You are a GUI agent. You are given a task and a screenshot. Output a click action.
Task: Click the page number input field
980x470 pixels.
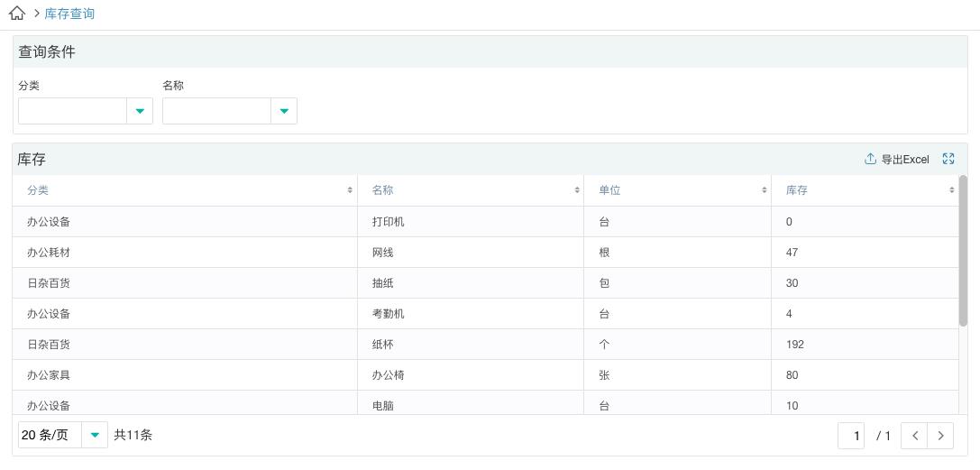point(851,436)
